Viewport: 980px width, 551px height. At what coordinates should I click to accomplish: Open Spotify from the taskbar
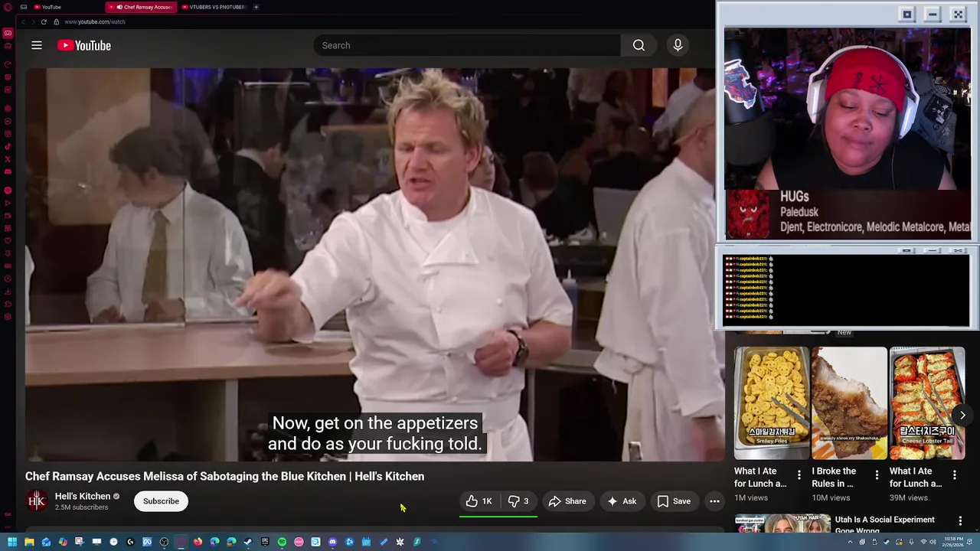click(282, 542)
